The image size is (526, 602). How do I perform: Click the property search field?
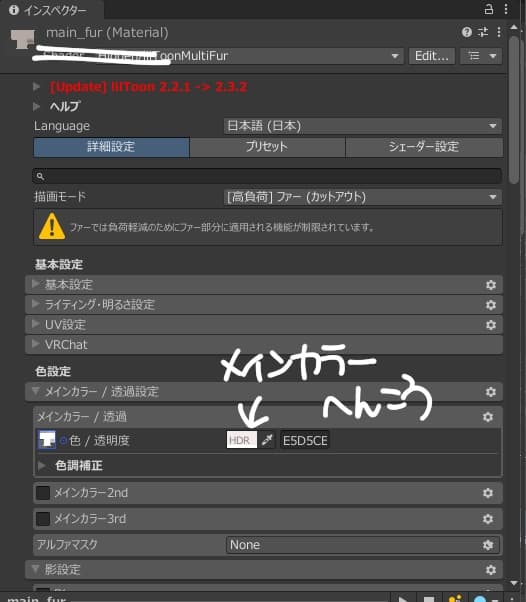click(267, 176)
